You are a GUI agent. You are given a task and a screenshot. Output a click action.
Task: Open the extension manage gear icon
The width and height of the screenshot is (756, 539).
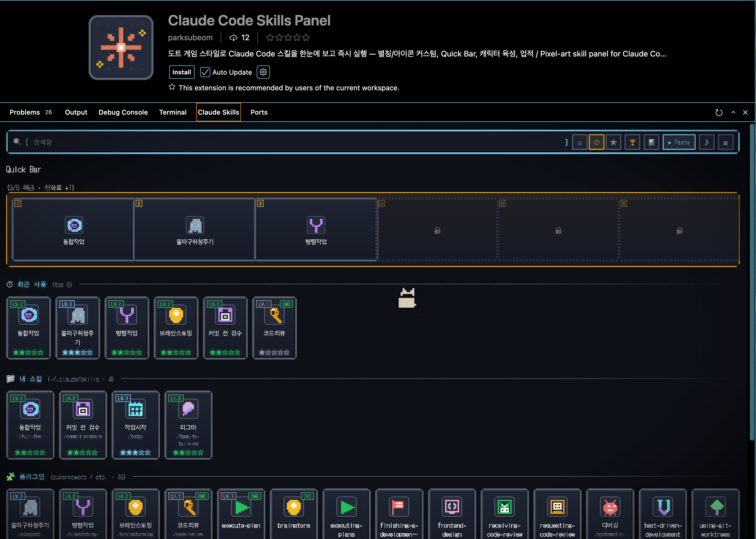tap(263, 72)
